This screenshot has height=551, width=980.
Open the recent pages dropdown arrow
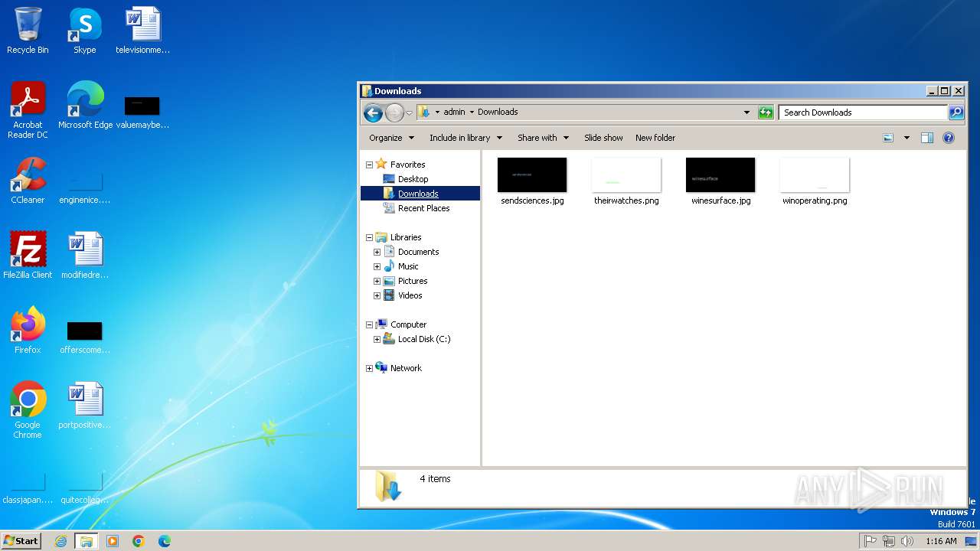[x=409, y=113]
